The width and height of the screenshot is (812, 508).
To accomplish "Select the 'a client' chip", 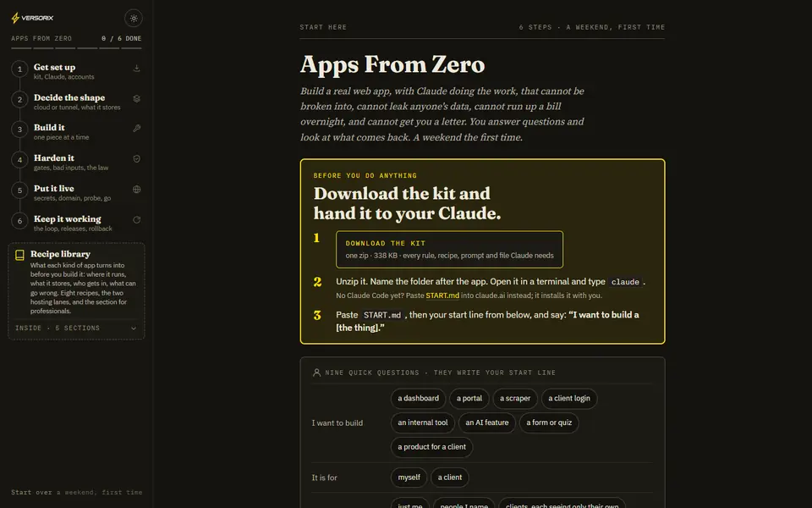I will (449, 478).
